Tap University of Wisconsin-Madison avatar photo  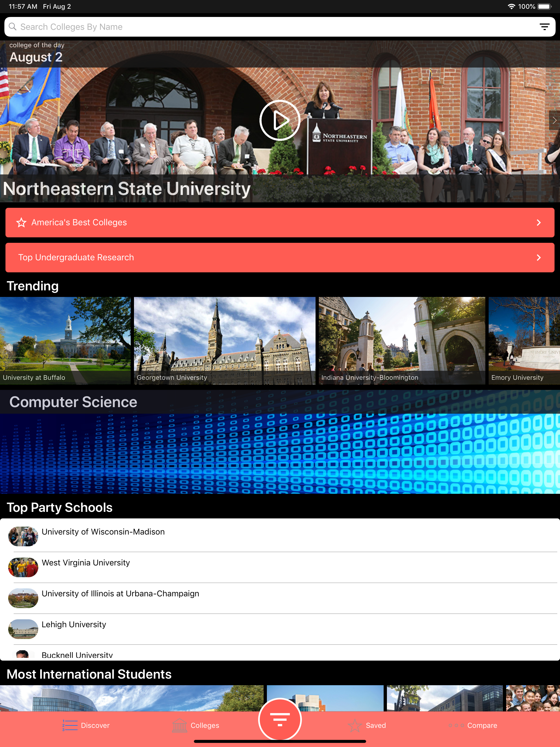[23, 536]
